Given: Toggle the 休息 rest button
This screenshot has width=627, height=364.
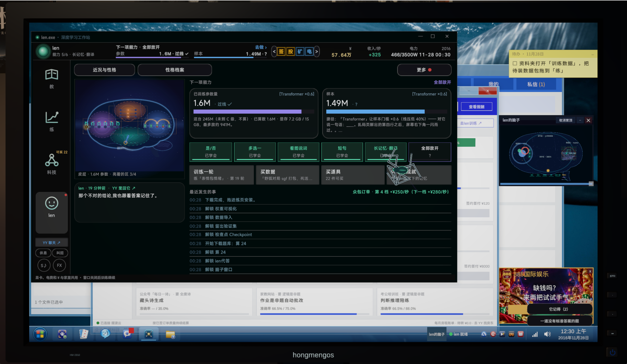Looking at the screenshot, I should pos(43,253).
